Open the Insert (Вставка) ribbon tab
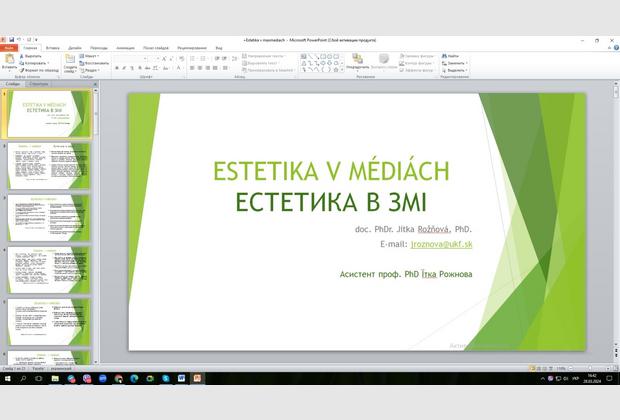This screenshot has width=620, height=420. point(55,47)
